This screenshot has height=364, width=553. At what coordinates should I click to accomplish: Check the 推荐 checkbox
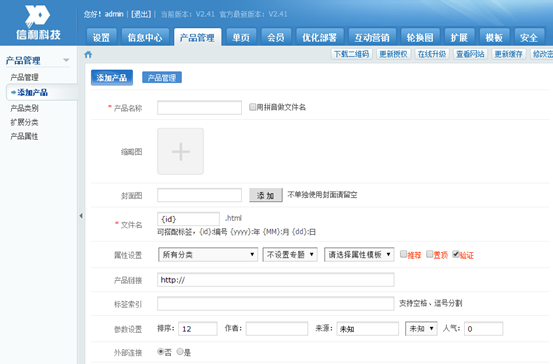tap(403, 254)
